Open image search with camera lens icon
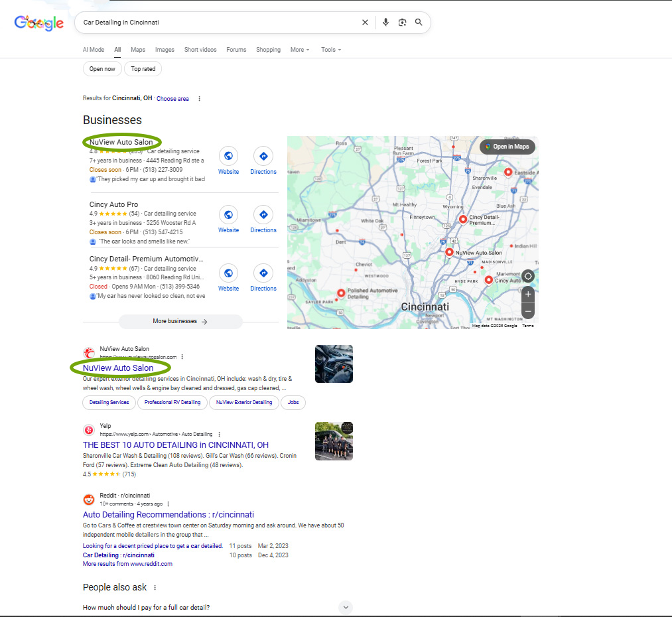Image resolution: width=672 pixels, height=617 pixels. pyautogui.click(x=402, y=23)
